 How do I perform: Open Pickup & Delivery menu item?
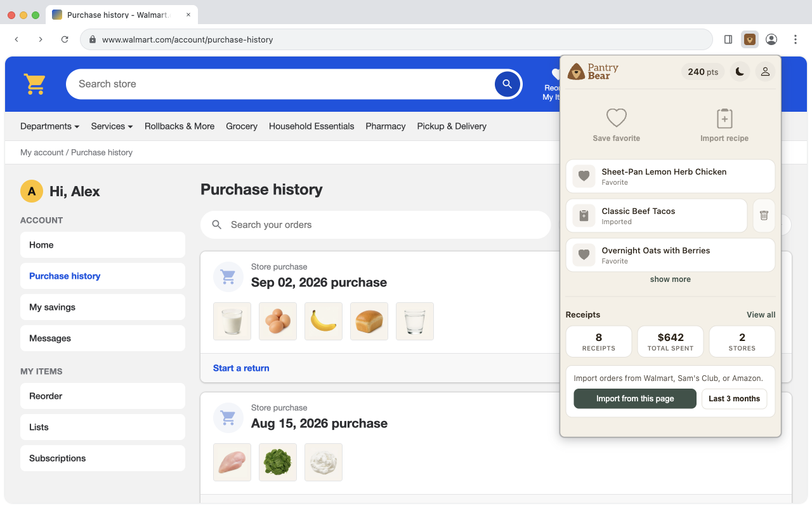click(x=452, y=126)
